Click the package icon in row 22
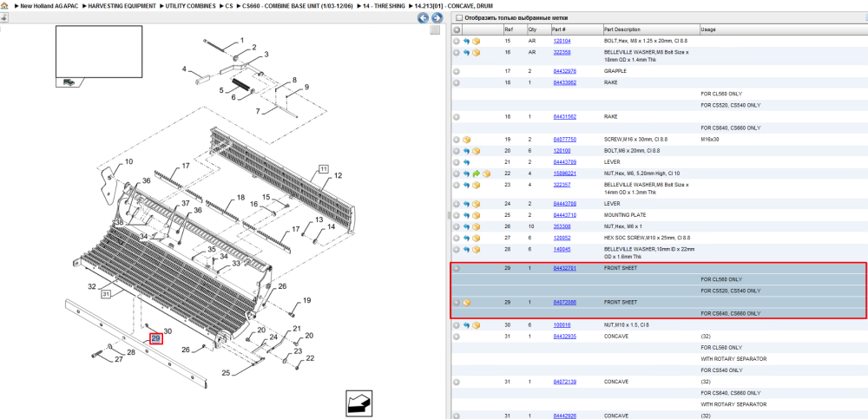The image size is (868, 419). click(x=486, y=173)
